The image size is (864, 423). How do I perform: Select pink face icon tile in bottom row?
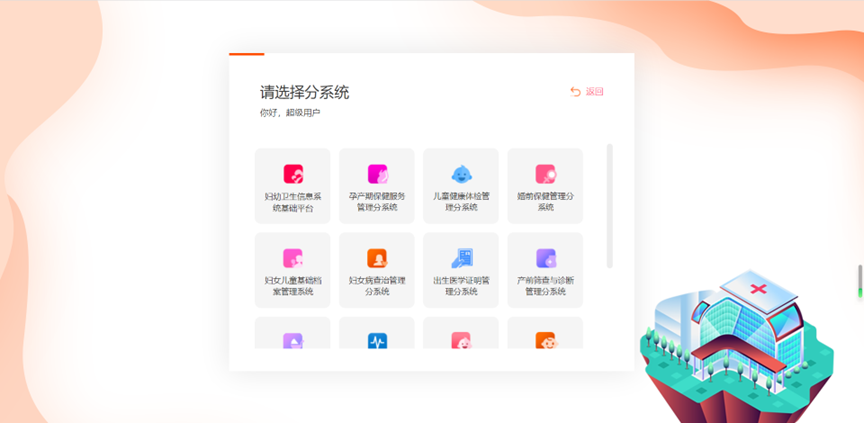pos(461,339)
